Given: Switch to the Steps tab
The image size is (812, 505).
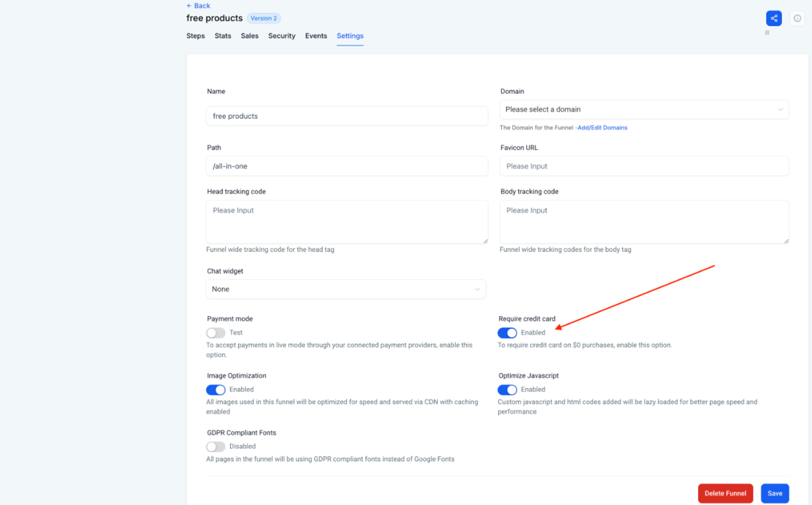Looking at the screenshot, I should tap(196, 36).
